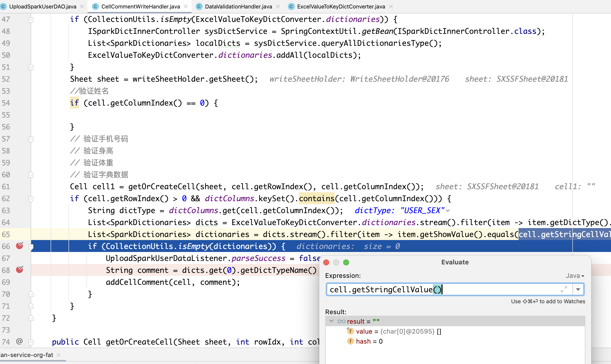
Task: Click the class icon on ExcelValueToKeyDictConverter.java tab
Action: tap(291, 6)
